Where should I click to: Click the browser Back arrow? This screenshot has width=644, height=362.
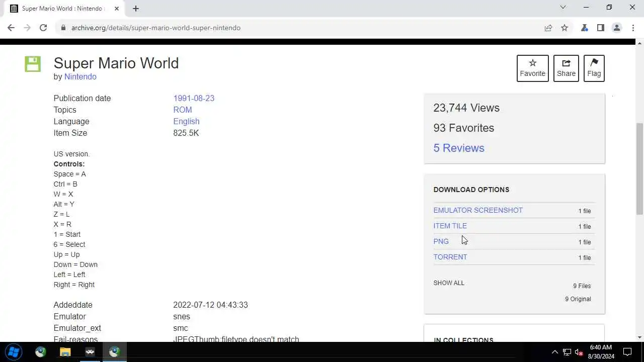point(11,28)
